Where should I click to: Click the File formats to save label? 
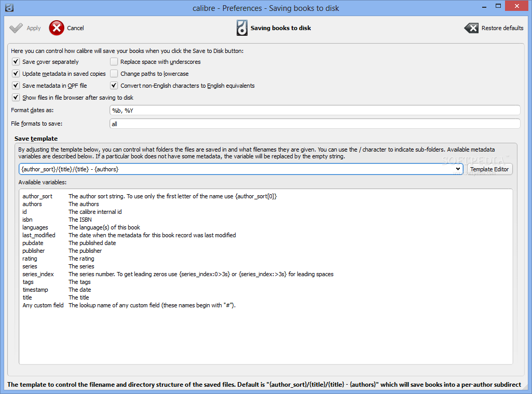click(x=37, y=124)
